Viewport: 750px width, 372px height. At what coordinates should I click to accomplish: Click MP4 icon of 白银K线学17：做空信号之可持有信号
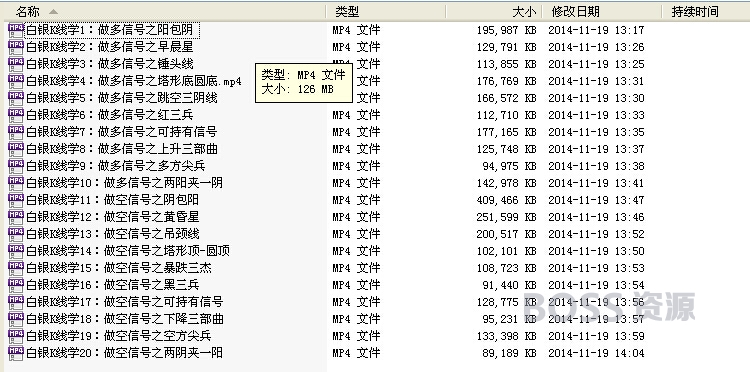[x=16, y=302]
